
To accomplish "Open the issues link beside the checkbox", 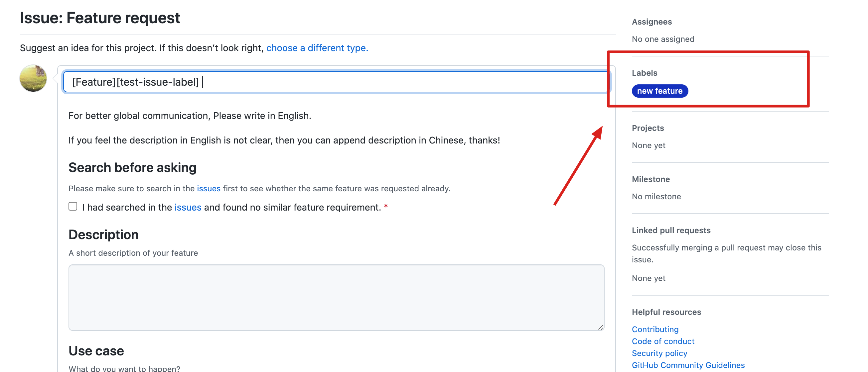I will pos(188,207).
